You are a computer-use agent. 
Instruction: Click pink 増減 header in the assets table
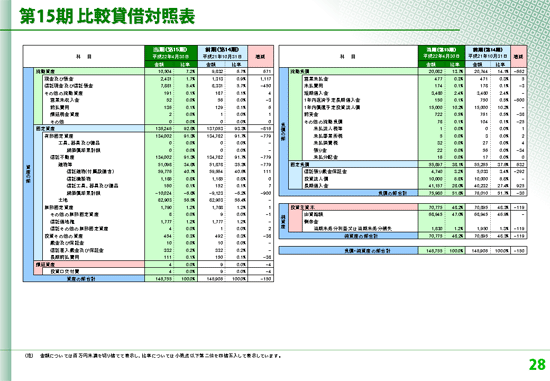pos(260,56)
